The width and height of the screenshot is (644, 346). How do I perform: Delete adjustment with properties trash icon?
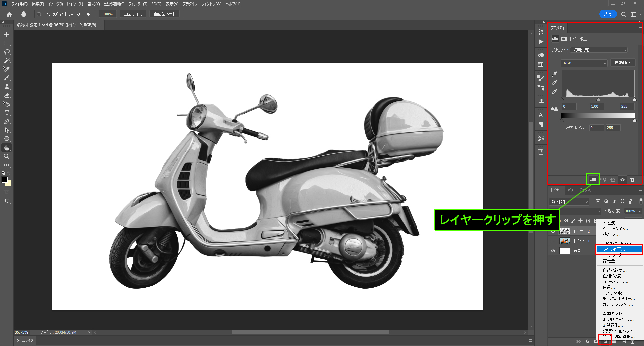632,180
